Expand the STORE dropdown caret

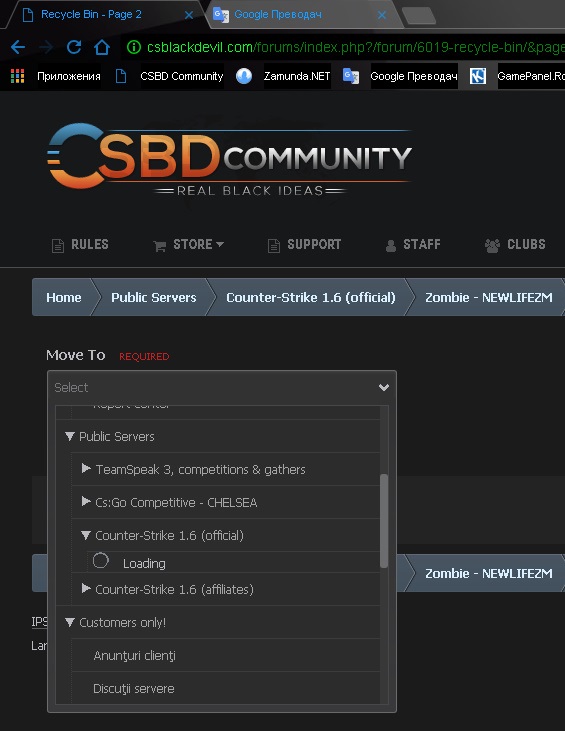click(x=220, y=244)
